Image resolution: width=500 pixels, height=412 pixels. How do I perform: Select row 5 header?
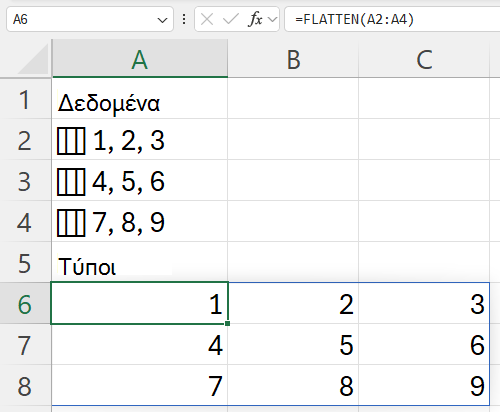[x=25, y=263]
